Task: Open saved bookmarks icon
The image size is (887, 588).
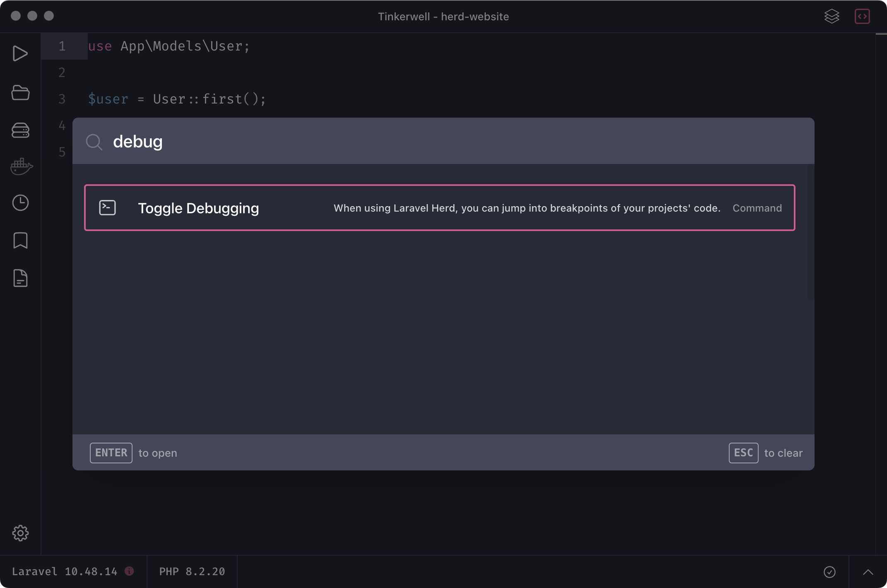Action: (x=20, y=240)
